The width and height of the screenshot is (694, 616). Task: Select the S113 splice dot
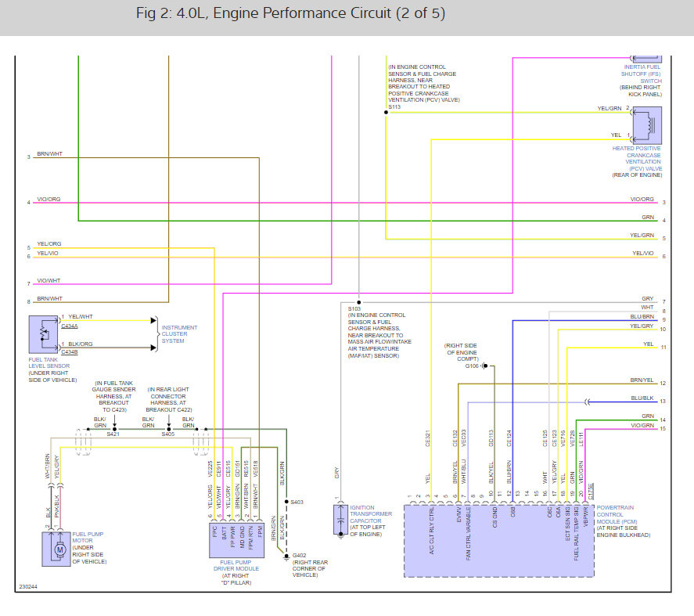click(386, 112)
